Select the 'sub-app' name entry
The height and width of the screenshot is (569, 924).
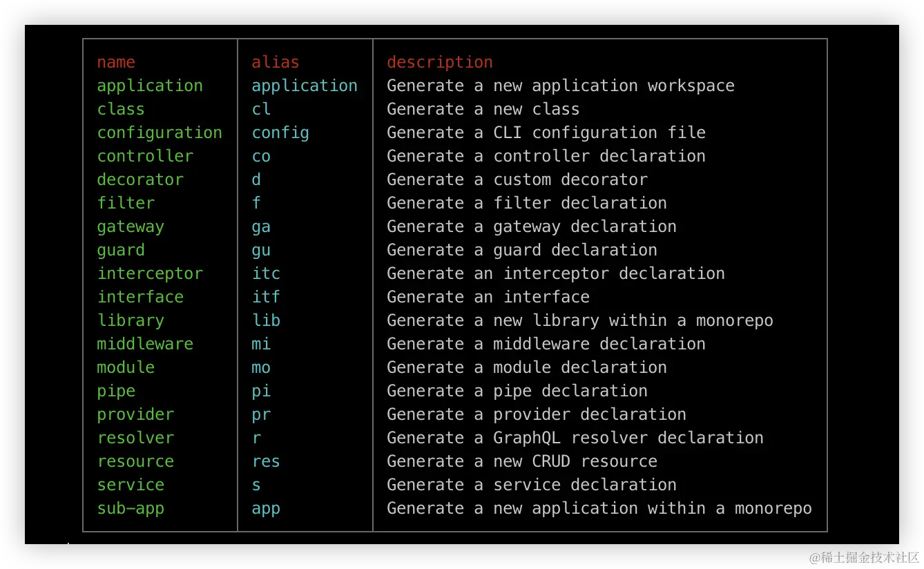click(131, 508)
